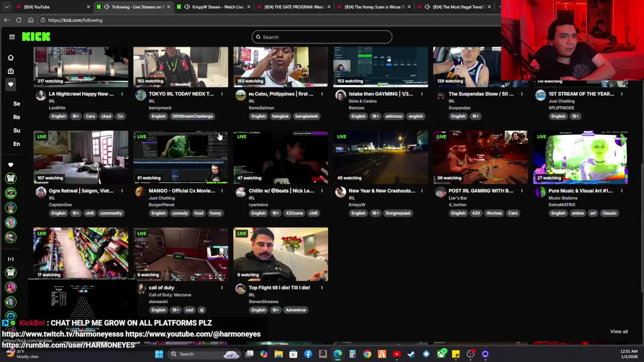Click the Slots & Casino category link
Screen dimensions: 644x362
(x=362, y=101)
